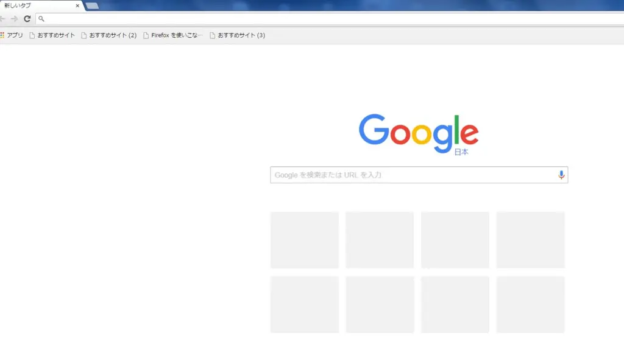Open the third most-visited tile in the bottom row
Image resolution: width=624 pixels, height=364 pixels.
[x=455, y=304]
